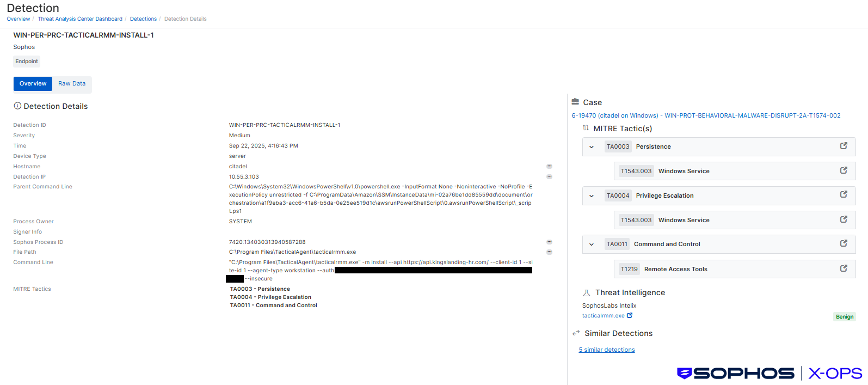Open case 6-19470 citadel link
Image resolution: width=868 pixels, height=385 pixels.
pyautogui.click(x=706, y=116)
